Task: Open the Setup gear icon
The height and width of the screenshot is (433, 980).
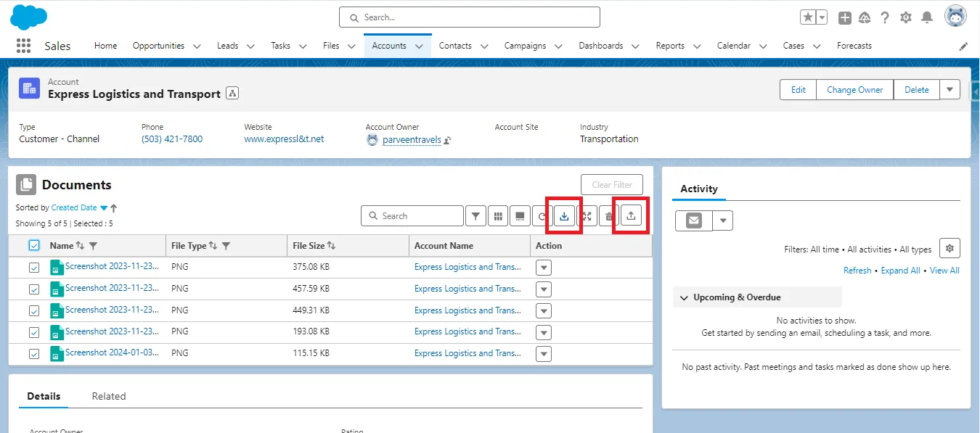Action: pyautogui.click(x=905, y=17)
